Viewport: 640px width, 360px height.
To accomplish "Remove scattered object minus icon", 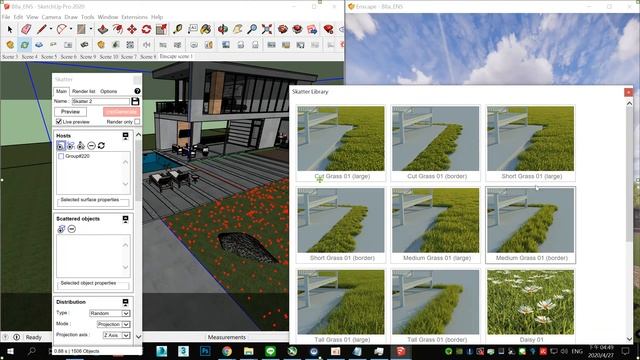I will point(72,229).
